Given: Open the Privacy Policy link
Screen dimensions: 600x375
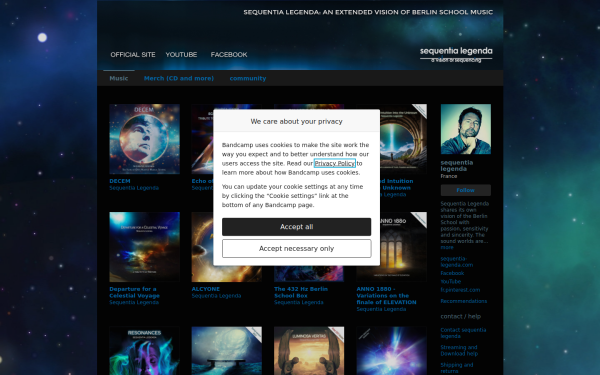Looking at the screenshot, I should [x=335, y=163].
